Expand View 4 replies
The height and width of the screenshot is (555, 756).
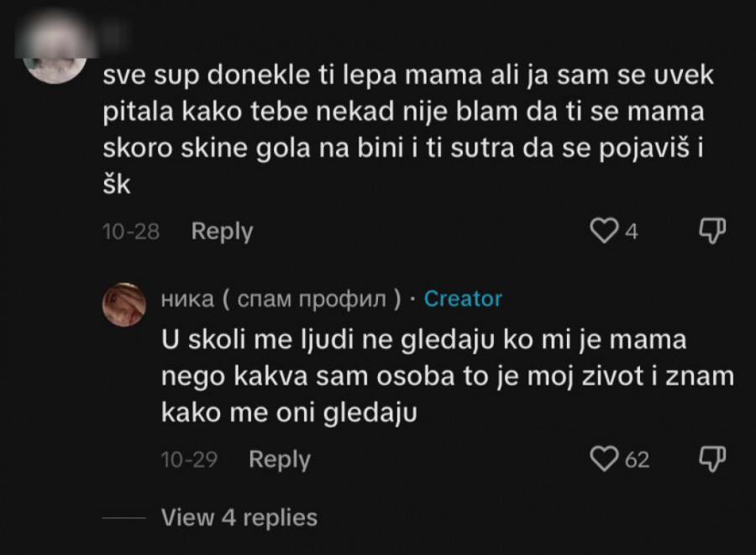pyautogui.click(x=239, y=517)
